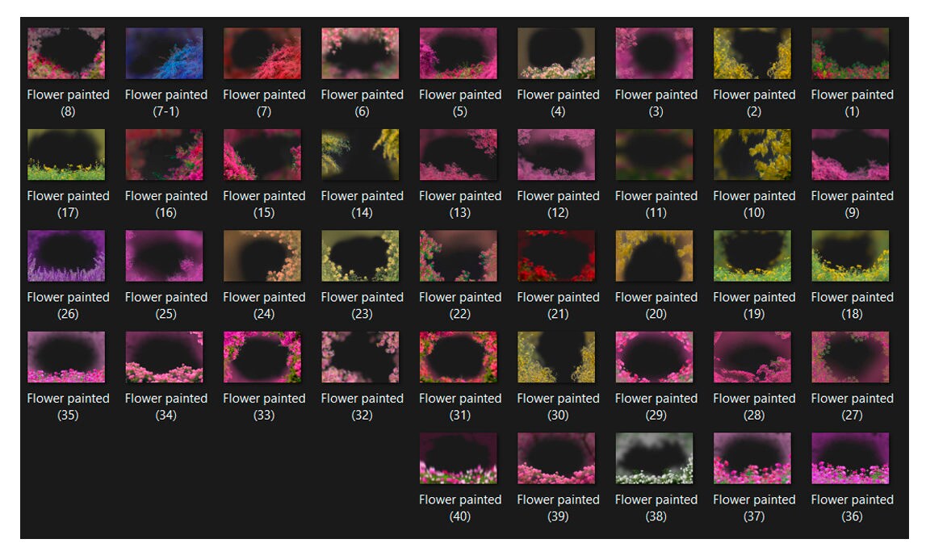Select the Flower painted (15) thumbnail

tap(262, 155)
